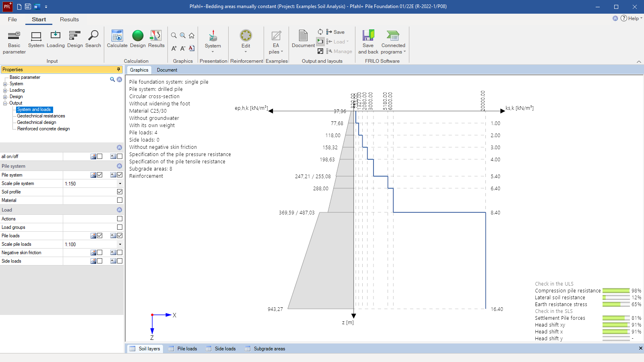Click the search icon in Properties tree
The image size is (644, 362).
coord(112,79)
